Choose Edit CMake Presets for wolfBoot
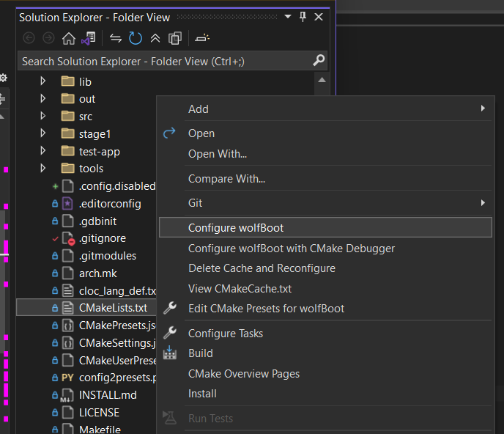504x434 pixels. tap(325, 309)
